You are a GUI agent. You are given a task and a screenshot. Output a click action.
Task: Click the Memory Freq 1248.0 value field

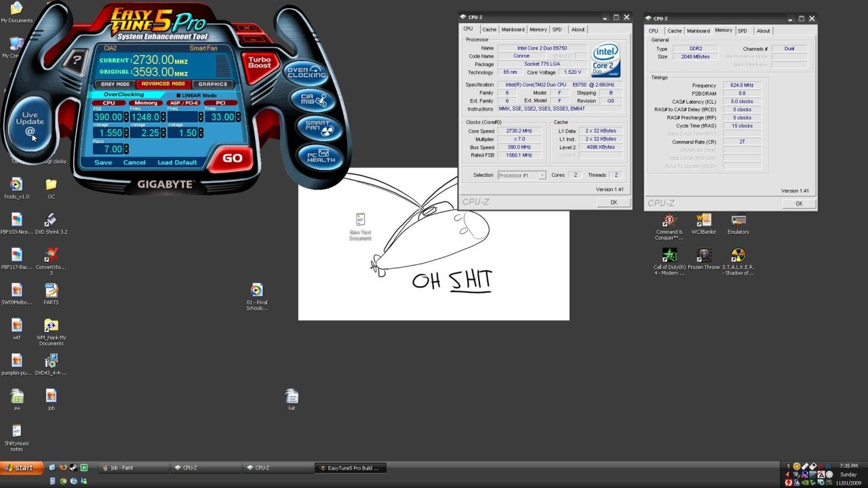[x=145, y=117]
